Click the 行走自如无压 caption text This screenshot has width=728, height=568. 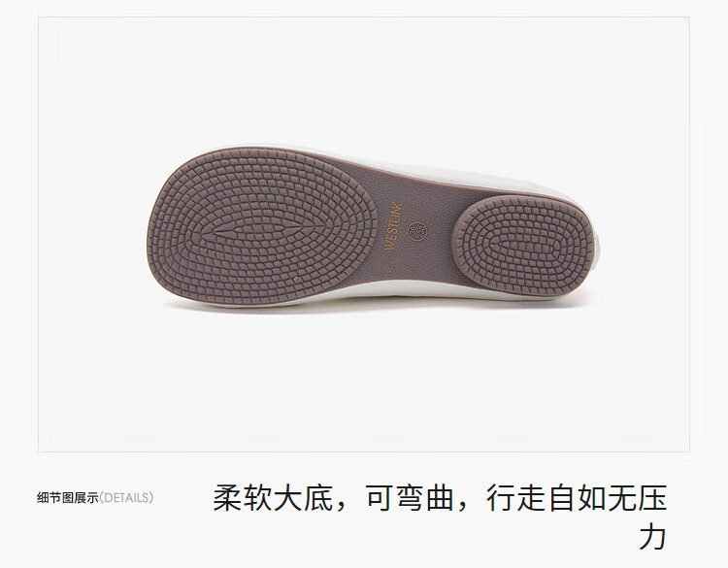(x=578, y=498)
